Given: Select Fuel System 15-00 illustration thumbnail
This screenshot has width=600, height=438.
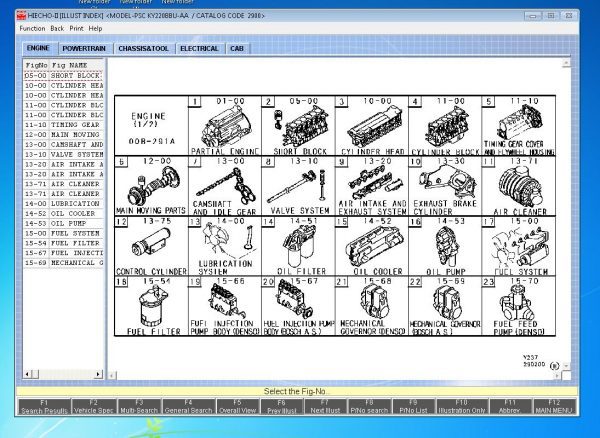Looking at the screenshot, I should pos(519,246).
